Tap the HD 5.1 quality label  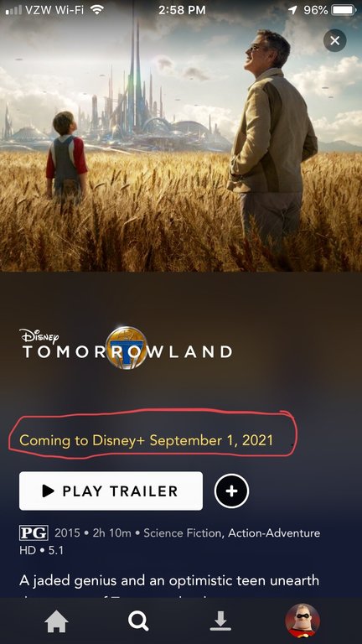(41, 550)
